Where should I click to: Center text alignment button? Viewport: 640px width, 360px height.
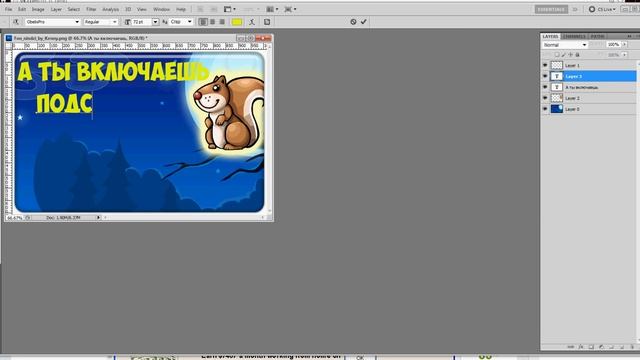[x=212, y=22]
